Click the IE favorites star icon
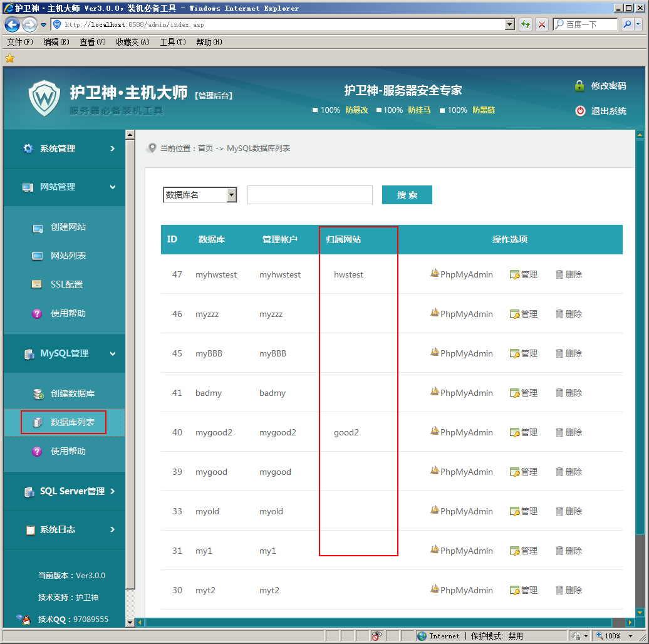This screenshot has width=649, height=644. point(9,58)
